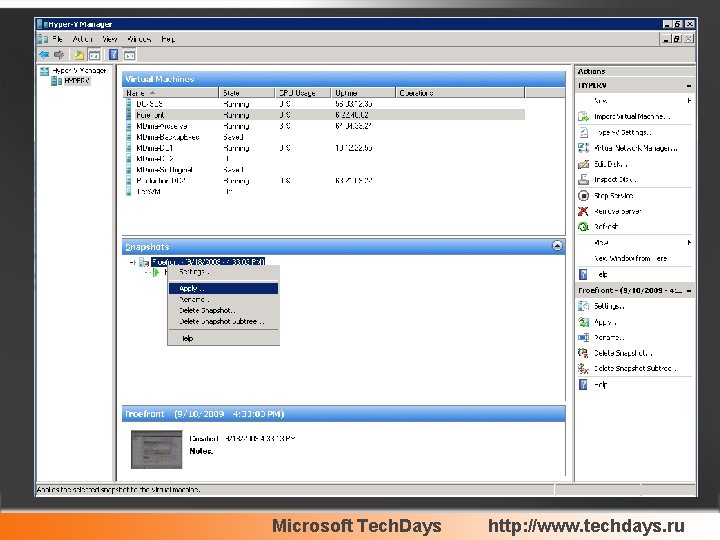Click the Up one level folder icon
The height and width of the screenshot is (540, 720).
pos(79,55)
